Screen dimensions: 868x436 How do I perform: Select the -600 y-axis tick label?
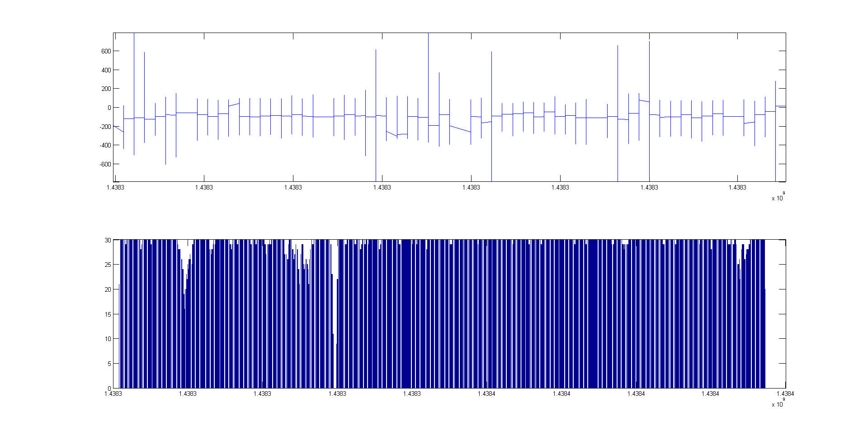point(105,164)
